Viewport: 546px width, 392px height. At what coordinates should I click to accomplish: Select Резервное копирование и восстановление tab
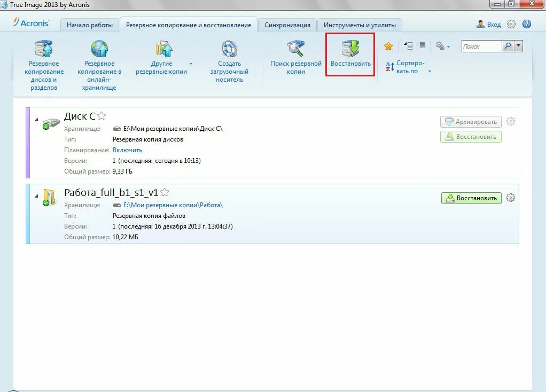click(x=189, y=25)
